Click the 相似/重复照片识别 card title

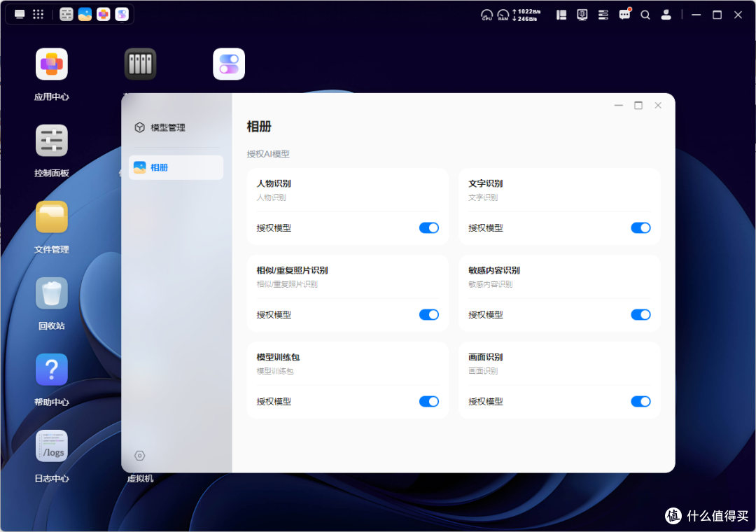pyautogui.click(x=292, y=270)
